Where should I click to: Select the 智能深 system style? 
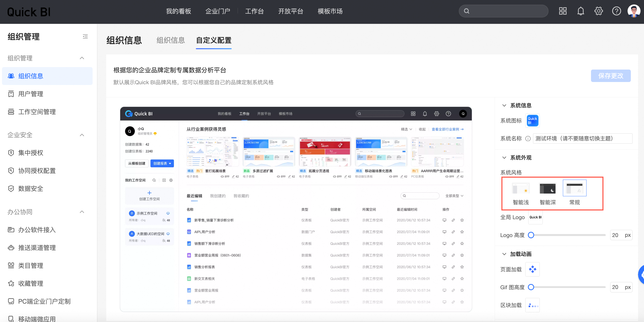click(x=547, y=189)
